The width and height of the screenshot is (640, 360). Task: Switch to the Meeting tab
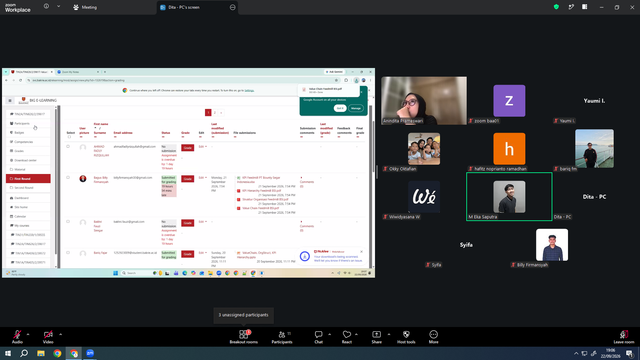85,7
